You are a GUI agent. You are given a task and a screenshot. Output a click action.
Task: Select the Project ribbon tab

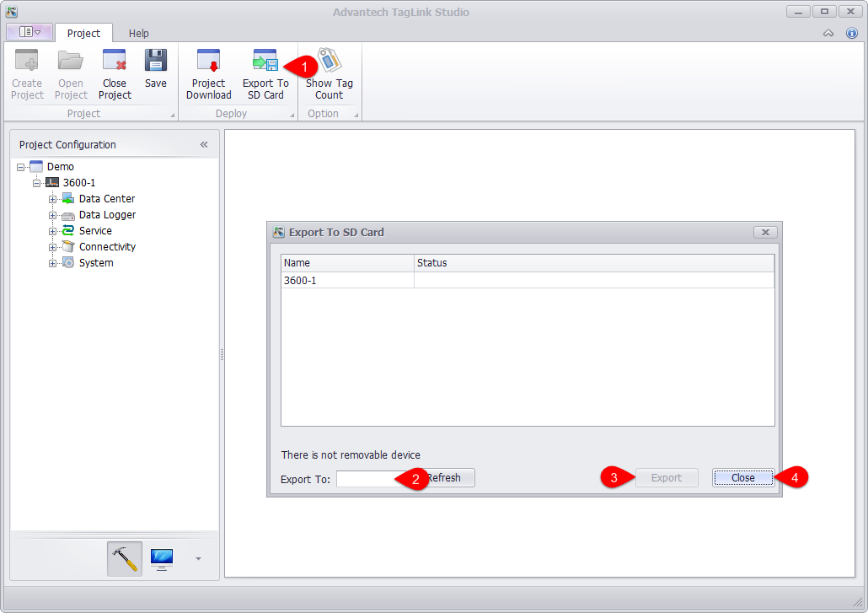pyautogui.click(x=83, y=33)
